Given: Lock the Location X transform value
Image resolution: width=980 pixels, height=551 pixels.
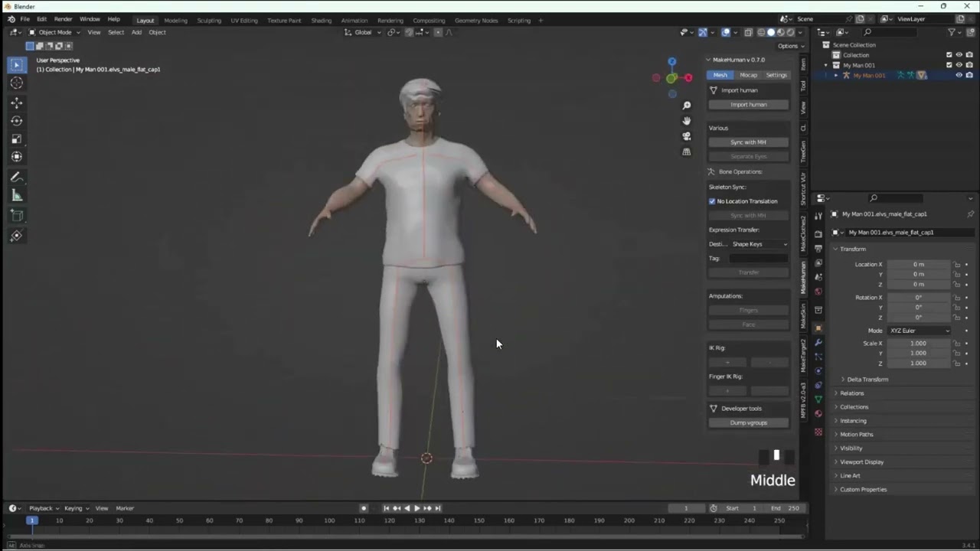Looking at the screenshot, I should [x=957, y=265].
